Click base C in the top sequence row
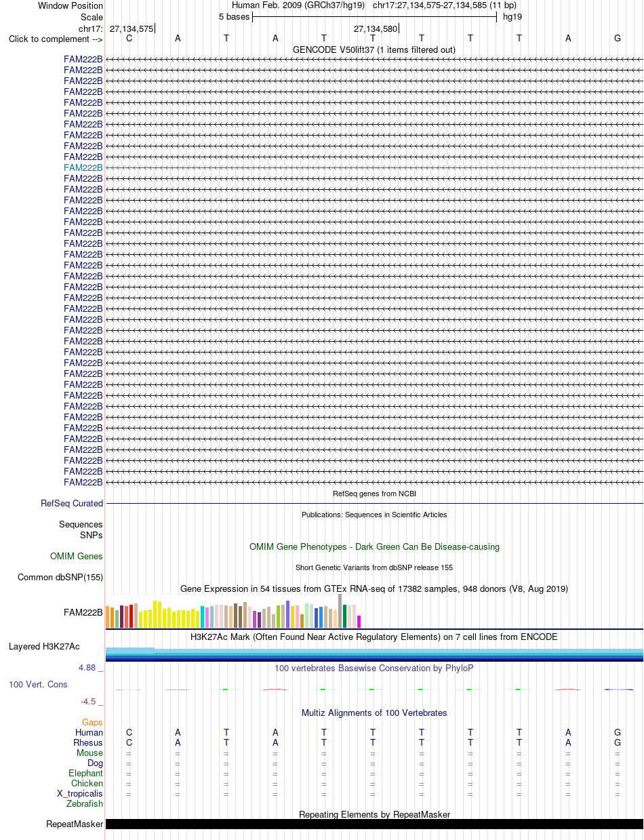644x840 pixels. [129, 39]
